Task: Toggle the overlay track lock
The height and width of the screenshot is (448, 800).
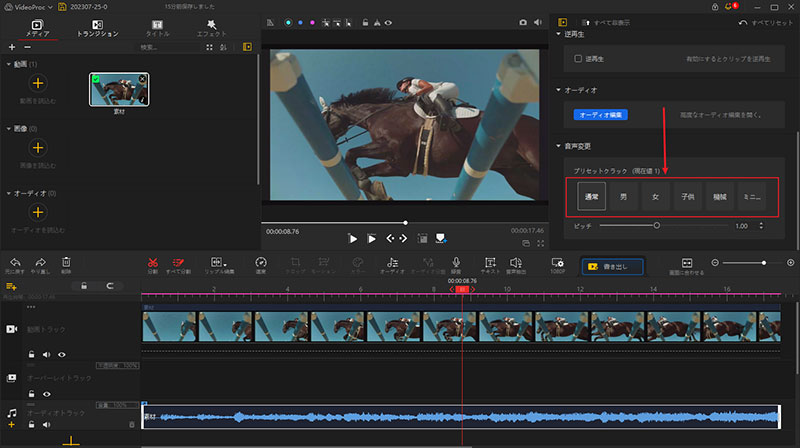Action: 32,394
